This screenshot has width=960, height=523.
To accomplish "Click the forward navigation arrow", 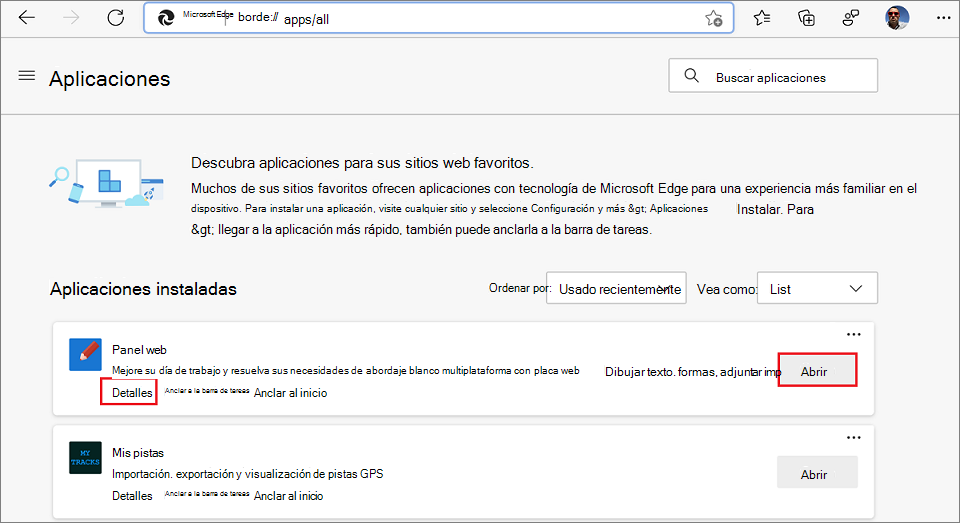I will [71, 18].
